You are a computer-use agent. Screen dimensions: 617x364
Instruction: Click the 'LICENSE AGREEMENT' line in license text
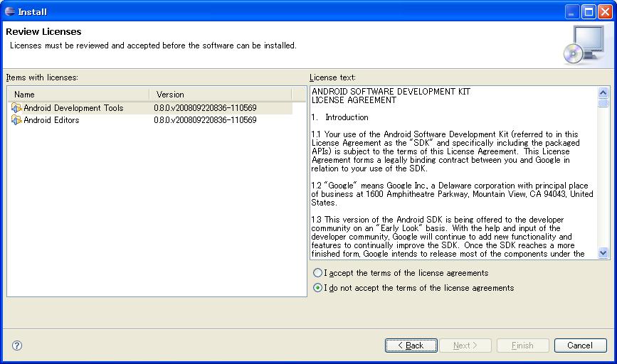[x=354, y=100]
